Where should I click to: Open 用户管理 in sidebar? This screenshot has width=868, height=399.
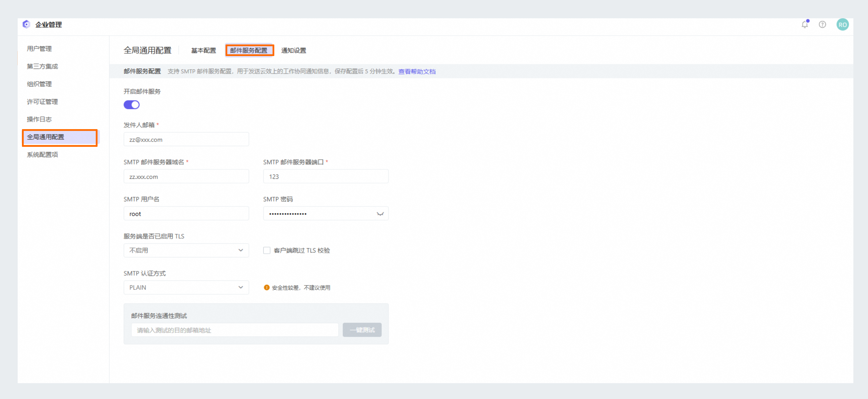39,48
